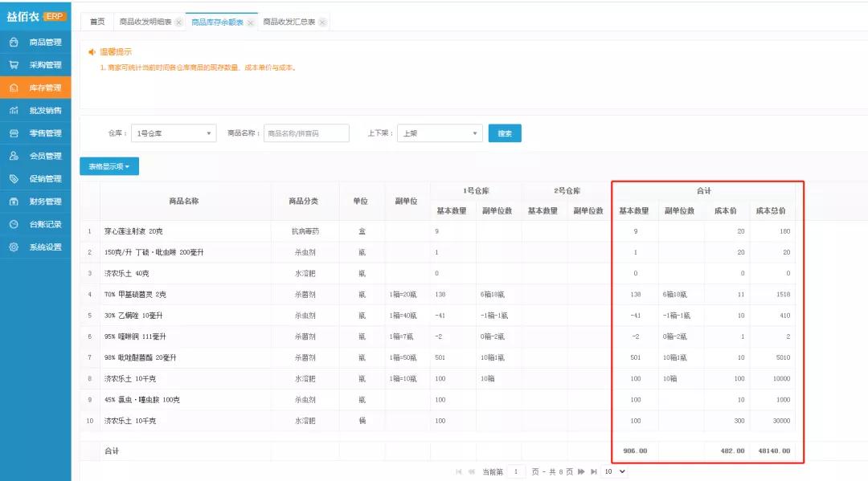Open the 财务管理 module
Screen dimensions: 868x481
[x=44, y=202]
